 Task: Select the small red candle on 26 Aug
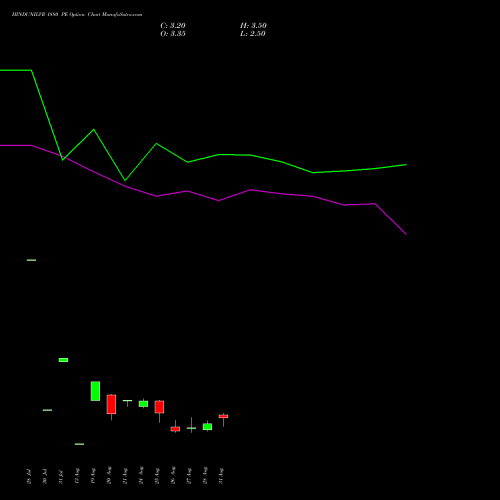point(175,429)
